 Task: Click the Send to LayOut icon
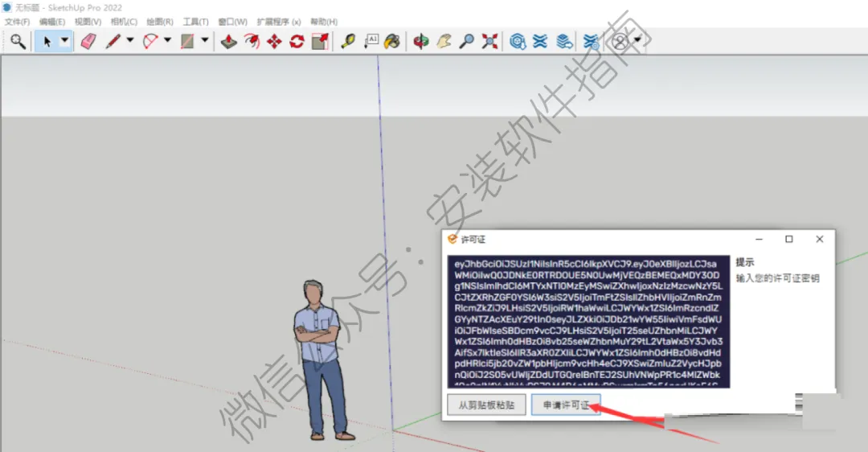[x=564, y=42]
